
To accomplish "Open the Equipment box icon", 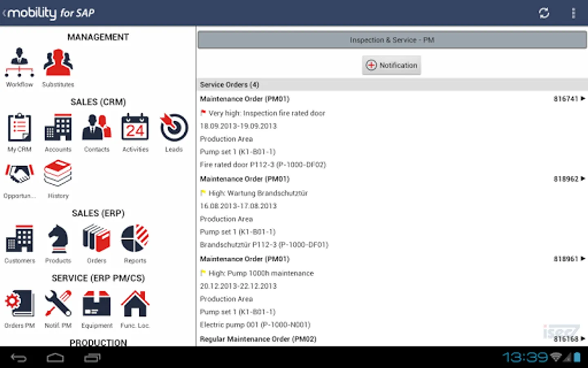I will click(x=96, y=303).
